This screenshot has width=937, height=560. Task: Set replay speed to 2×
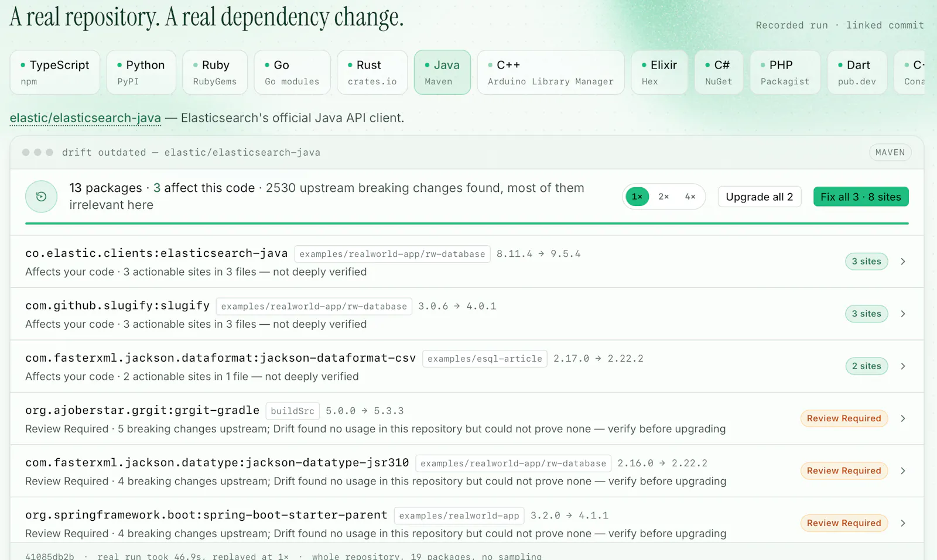pos(664,197)
